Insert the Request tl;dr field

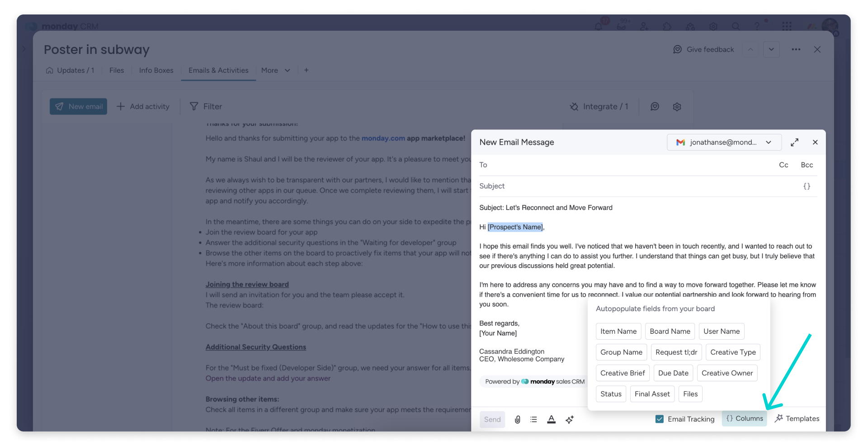coord(676,352)
